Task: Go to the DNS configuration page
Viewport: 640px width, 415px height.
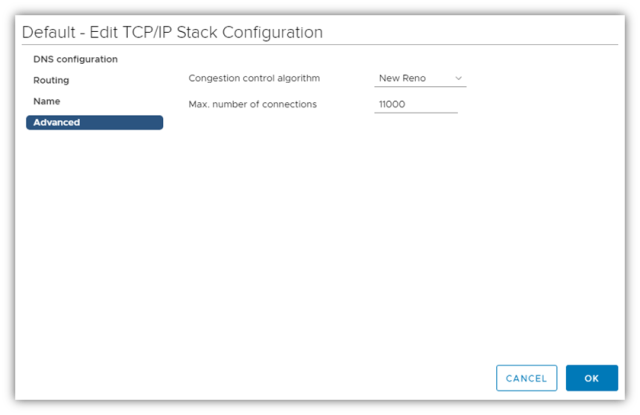Action: [x=75, y=59]
